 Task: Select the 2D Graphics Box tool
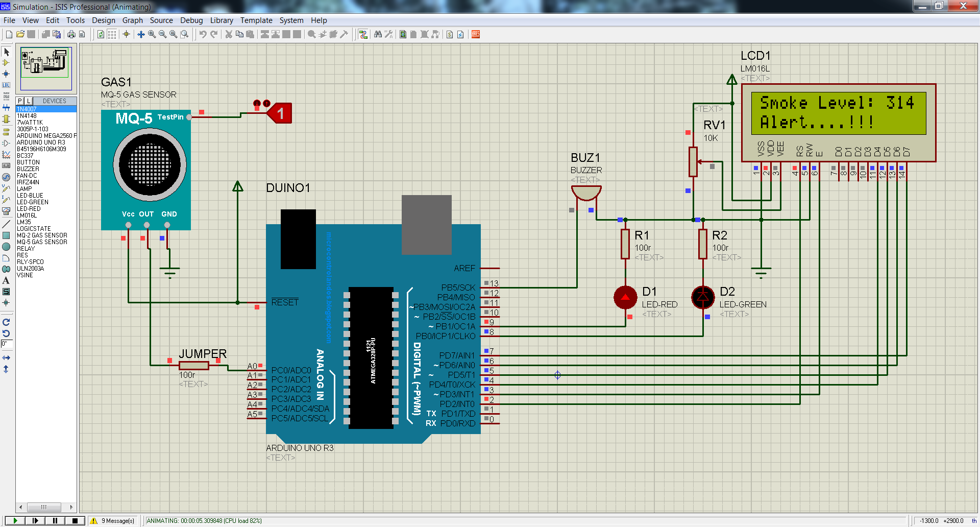click(x=6, y=235)
